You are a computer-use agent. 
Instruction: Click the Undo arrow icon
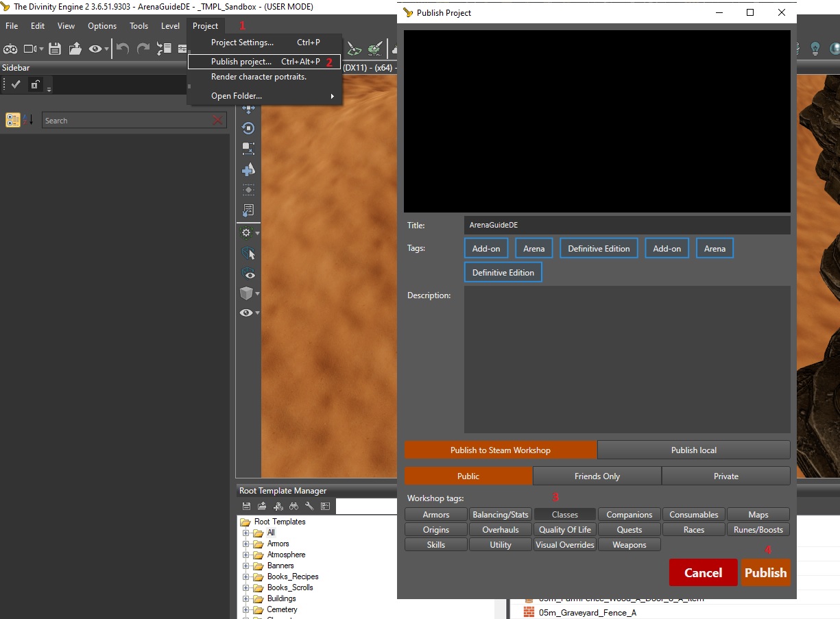pos(123,49)
